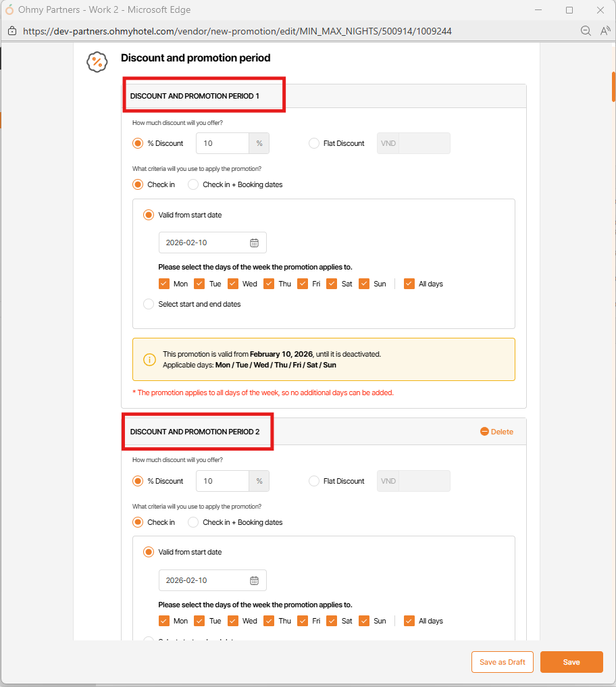Select % Discount radio in Period 1
Screen dimensions: 616x687
[138, 143]
